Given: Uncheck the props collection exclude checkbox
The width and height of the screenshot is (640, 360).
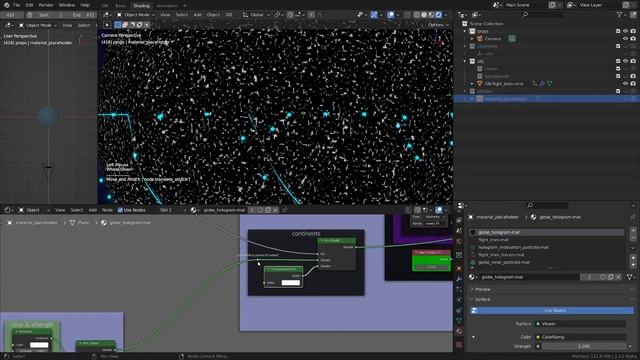Looking at the screenshot, I should 618,31.
